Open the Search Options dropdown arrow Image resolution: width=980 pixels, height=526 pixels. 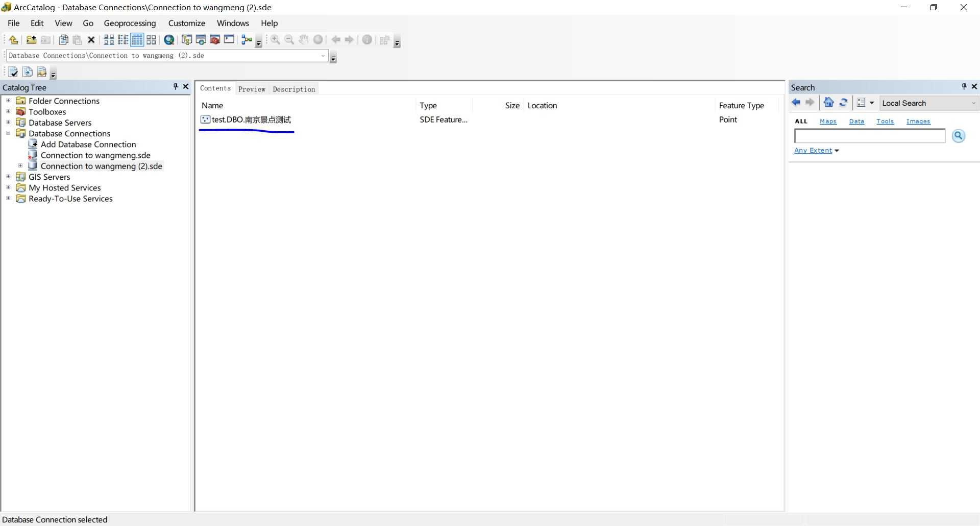(x=872, y=103)
